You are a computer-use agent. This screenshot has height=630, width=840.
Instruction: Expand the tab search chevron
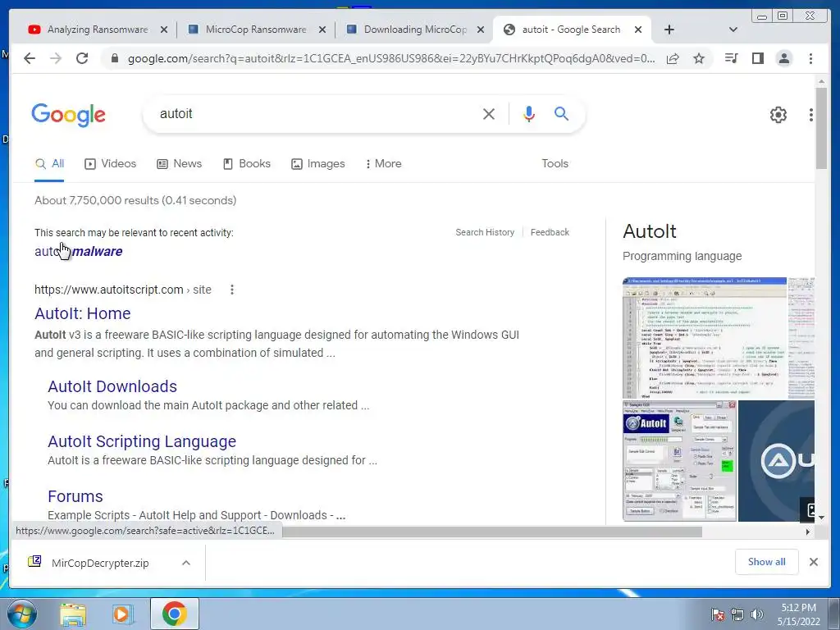coord(733,30)
